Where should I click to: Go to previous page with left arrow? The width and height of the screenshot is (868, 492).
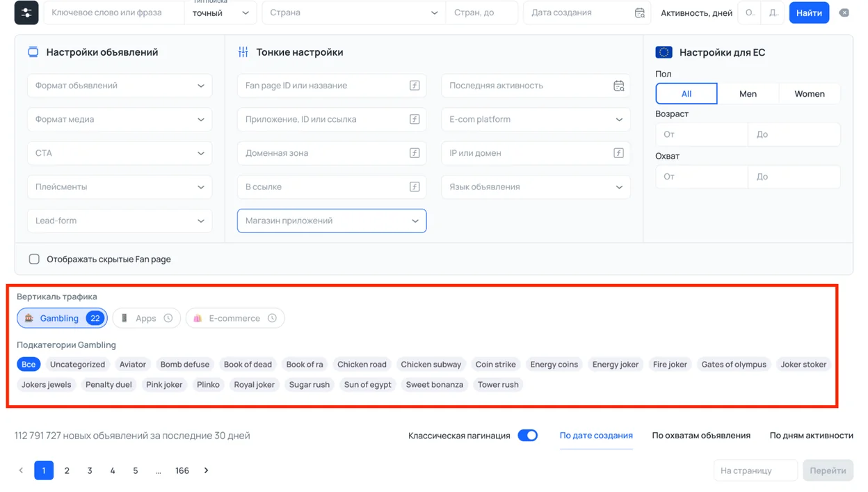[x=21, y=470]
